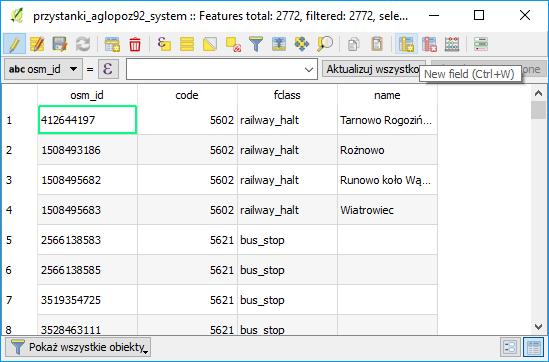The height and width of the screenshot is (362, 549).
Task: Click name cell Wiatrowiec
Action: point(387,210)
